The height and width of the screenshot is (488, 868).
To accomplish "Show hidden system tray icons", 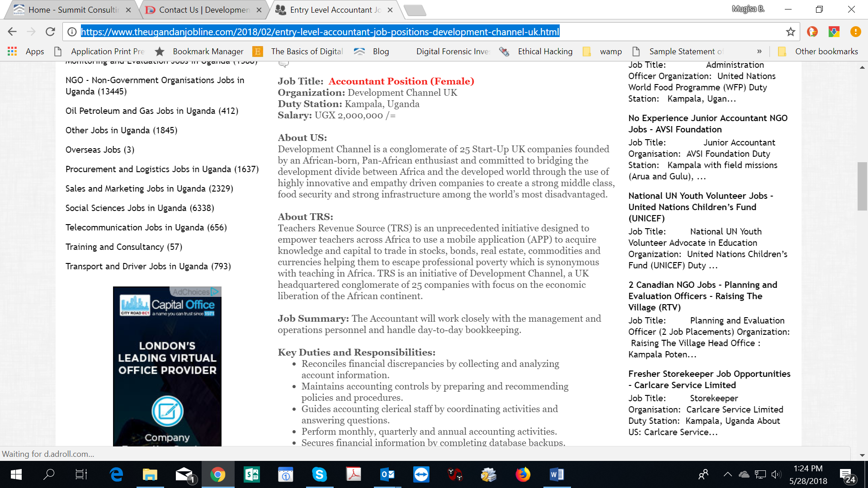I will point(727,474).
